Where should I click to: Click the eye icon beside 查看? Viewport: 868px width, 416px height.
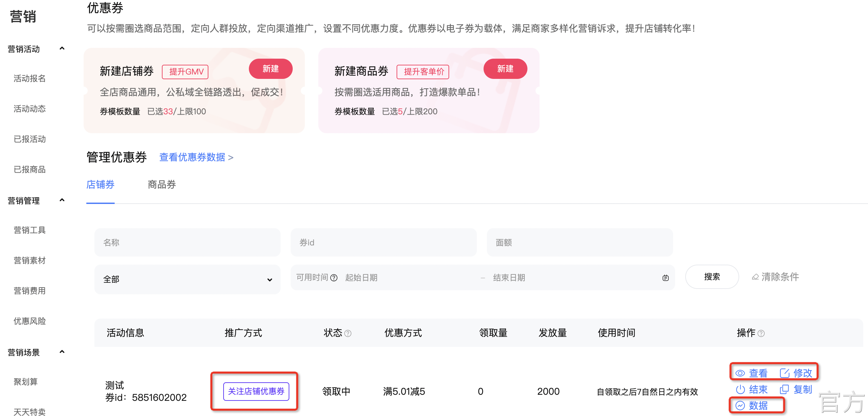740,373
